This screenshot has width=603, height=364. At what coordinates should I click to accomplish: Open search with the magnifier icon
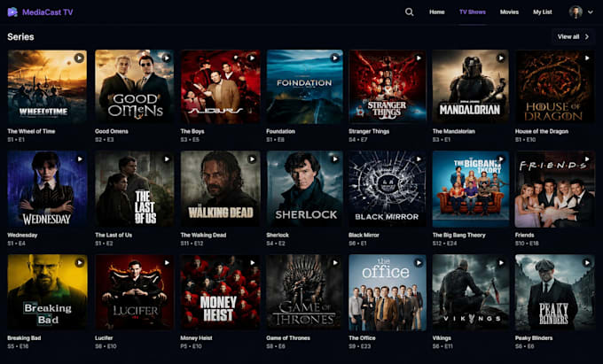coord(409,12)
